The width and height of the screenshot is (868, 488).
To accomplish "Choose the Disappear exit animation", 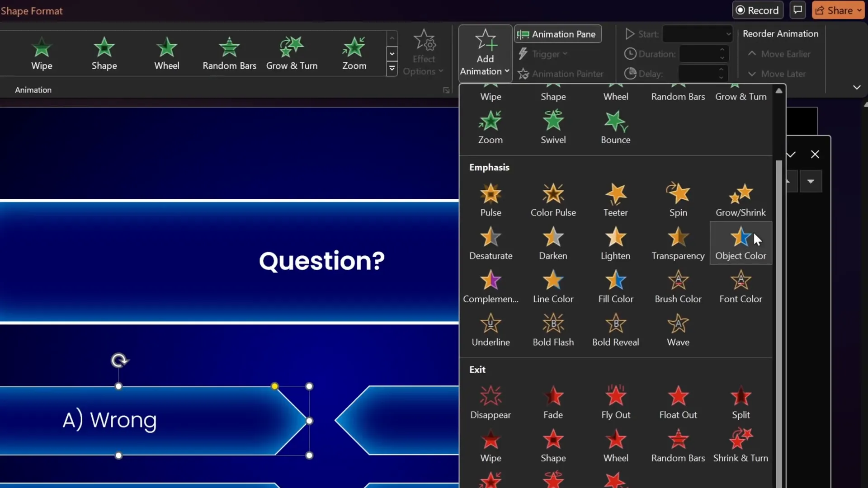I will point(491,403).
